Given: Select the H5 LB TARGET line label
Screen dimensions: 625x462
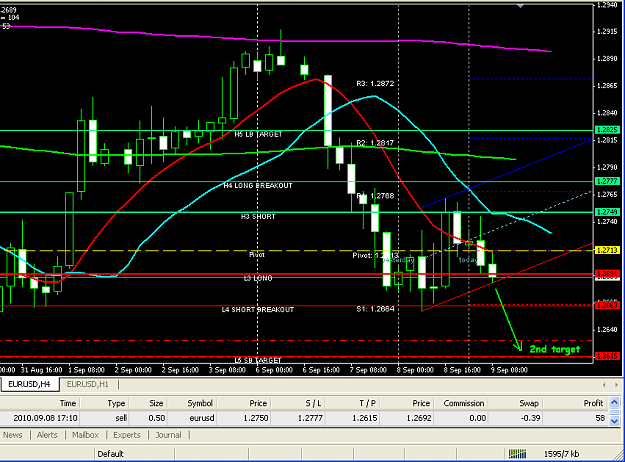Looking at the screenshot, I should pyautogui.click(x=258, y=134).
